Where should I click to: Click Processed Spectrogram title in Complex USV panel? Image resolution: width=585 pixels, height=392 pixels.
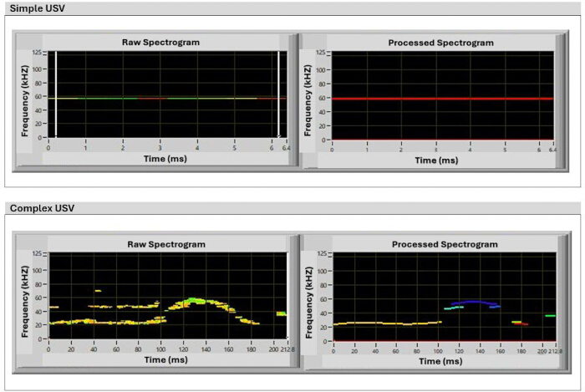click(x=445, y=244)
